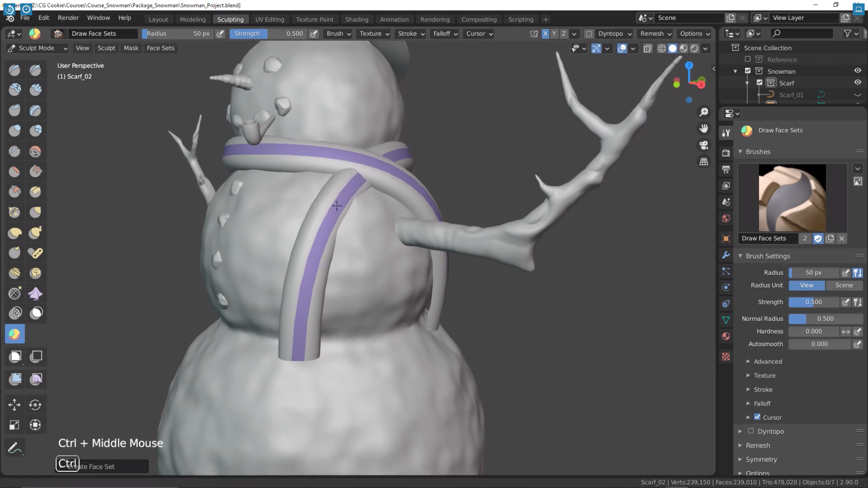Enable the Dyntopo checkbox in header
Viewport: 868px width, 488px height.
coord(589,34)
